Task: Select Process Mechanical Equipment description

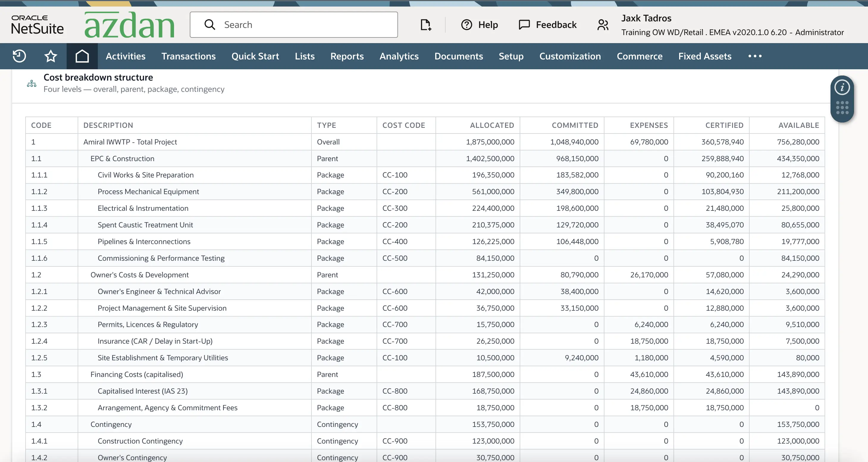Action: pos(148,191)
